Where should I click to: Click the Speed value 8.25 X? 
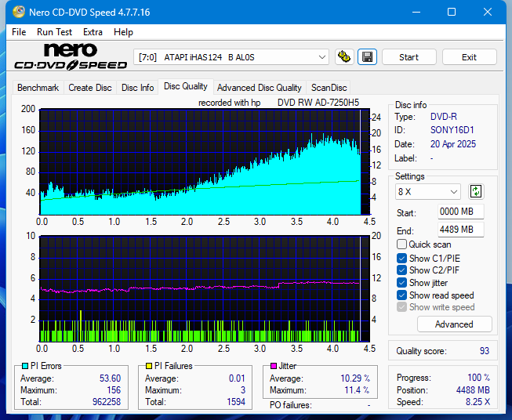coord(478,402)
